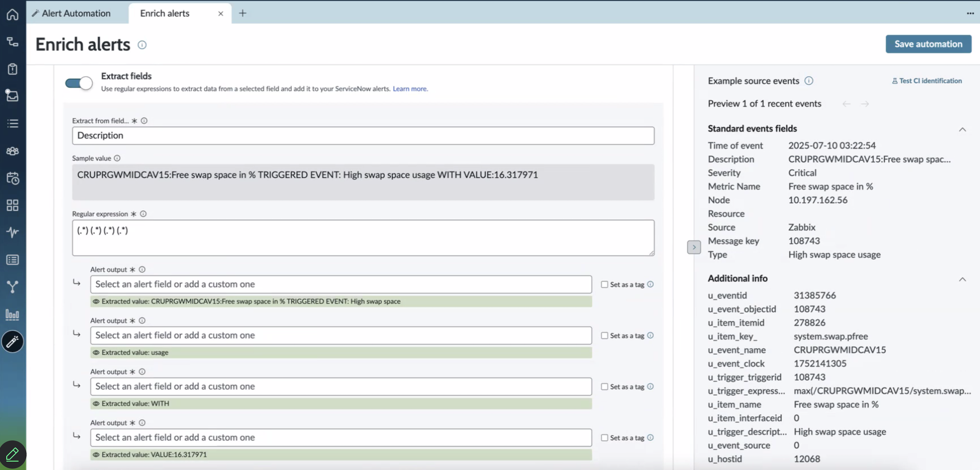Click into the Regular expression text area
Image resolution: width=980 pixels, height=470 pixels.
363,238
